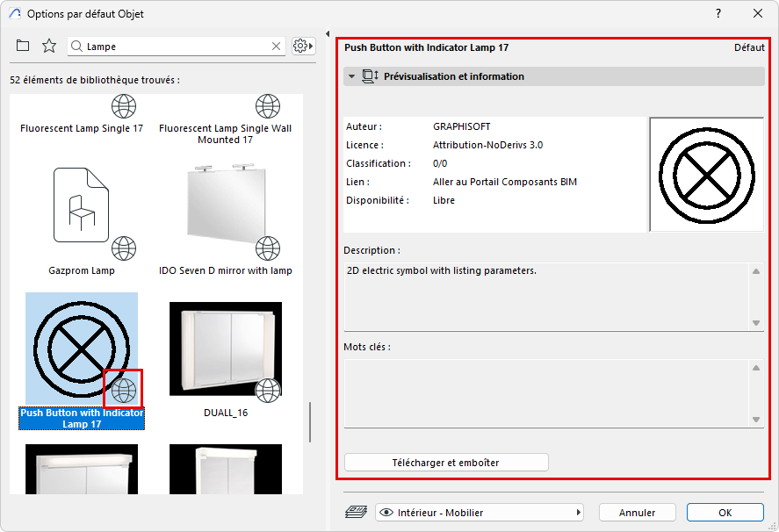This screenshot has width=779, height=532.
Task: Click Attribution-NoDerivs 3.0 licence value
Action: pos(488,145)
